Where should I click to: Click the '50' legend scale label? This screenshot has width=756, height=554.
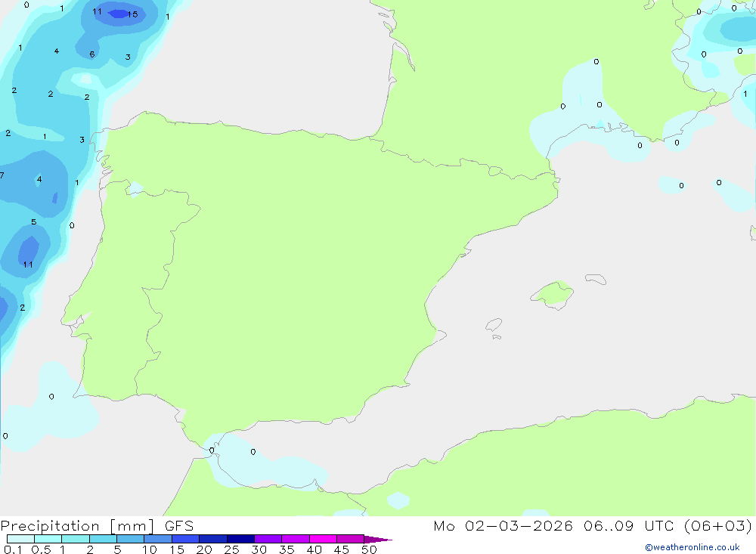[x=369, y=549]
